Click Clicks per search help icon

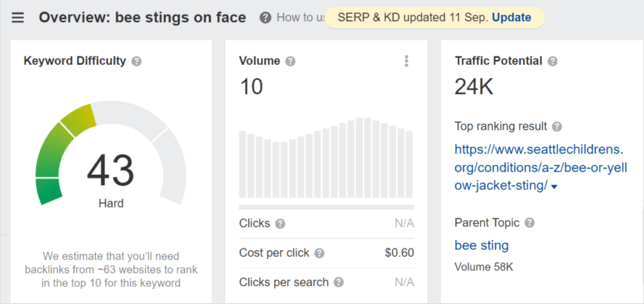point(338,283)
